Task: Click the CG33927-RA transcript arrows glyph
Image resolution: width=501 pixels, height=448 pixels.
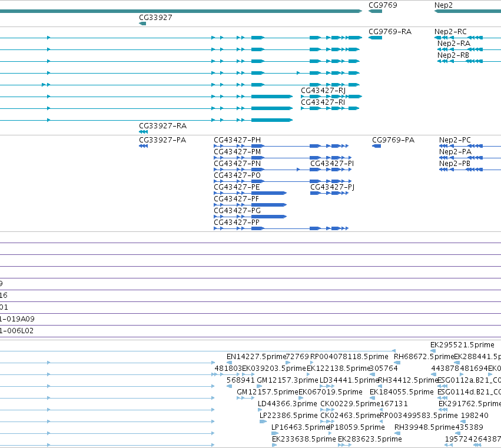Action: click(144, 132)
